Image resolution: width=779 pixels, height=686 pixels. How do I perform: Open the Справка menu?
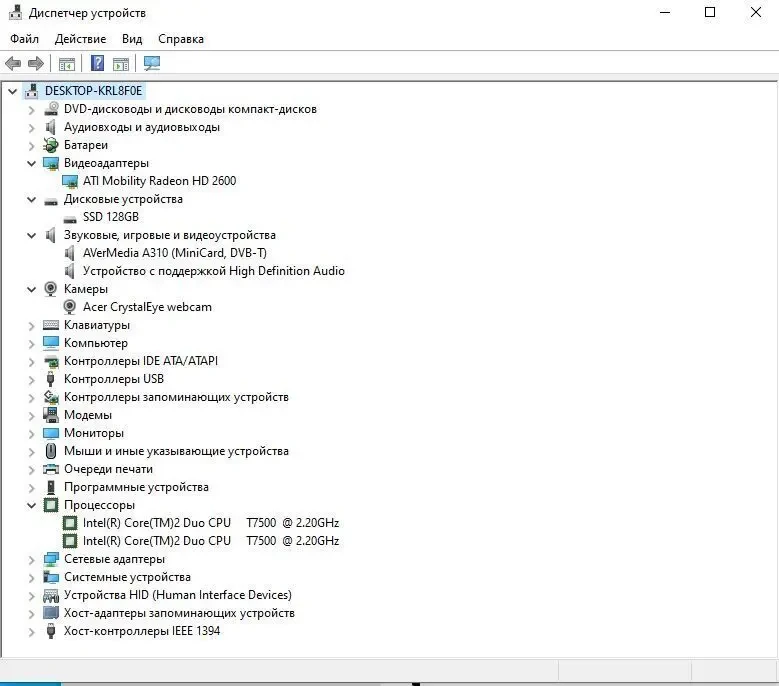coord(181,39)
